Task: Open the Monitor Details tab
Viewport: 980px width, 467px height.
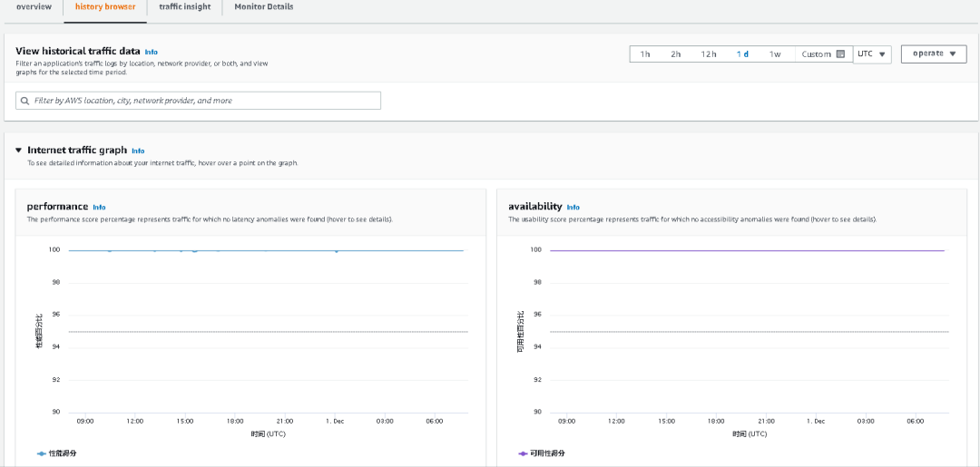Action: (x=263, y=7)
